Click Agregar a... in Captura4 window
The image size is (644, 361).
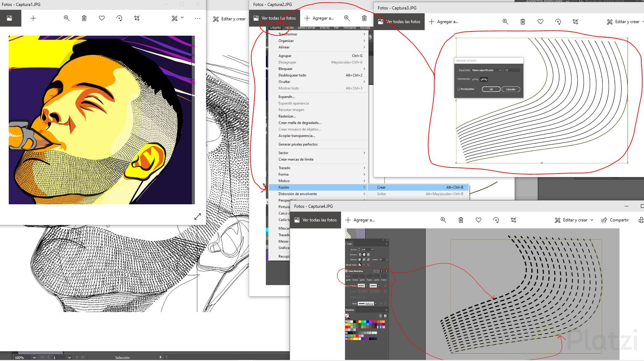pos(360,220)
